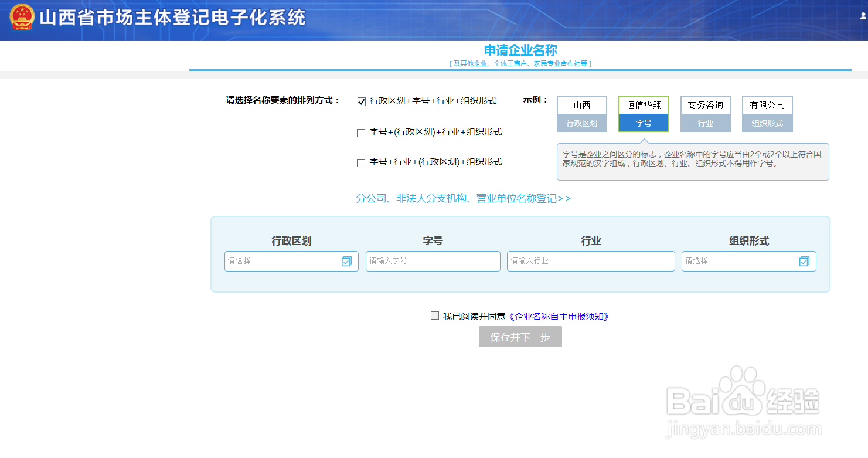Check 字号+行业+(行政区划)+组织形式 option

(x=361, y=162)
